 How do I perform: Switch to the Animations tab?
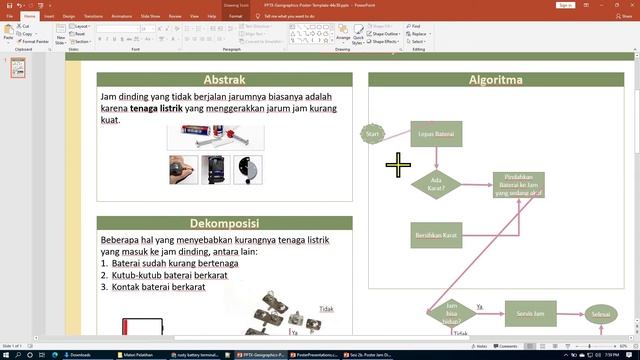pos(122,16)
